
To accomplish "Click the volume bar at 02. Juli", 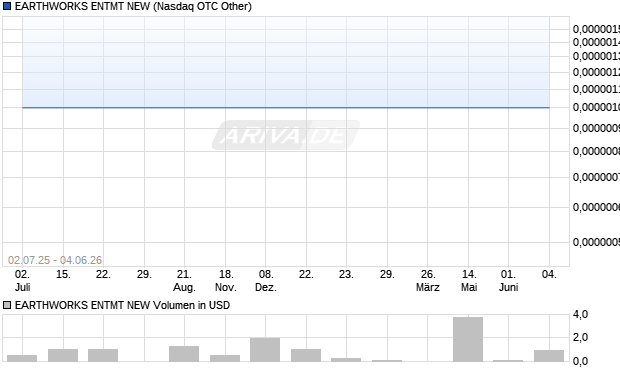I will point(22,358).
